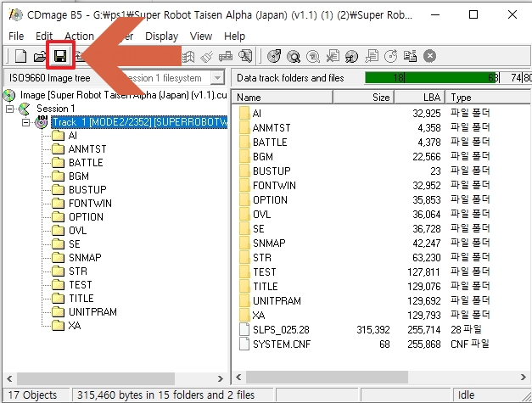Click the Track 1 disc icon in the tree
The width and height of the screenshot is (532, 403).
pos(42,122)
